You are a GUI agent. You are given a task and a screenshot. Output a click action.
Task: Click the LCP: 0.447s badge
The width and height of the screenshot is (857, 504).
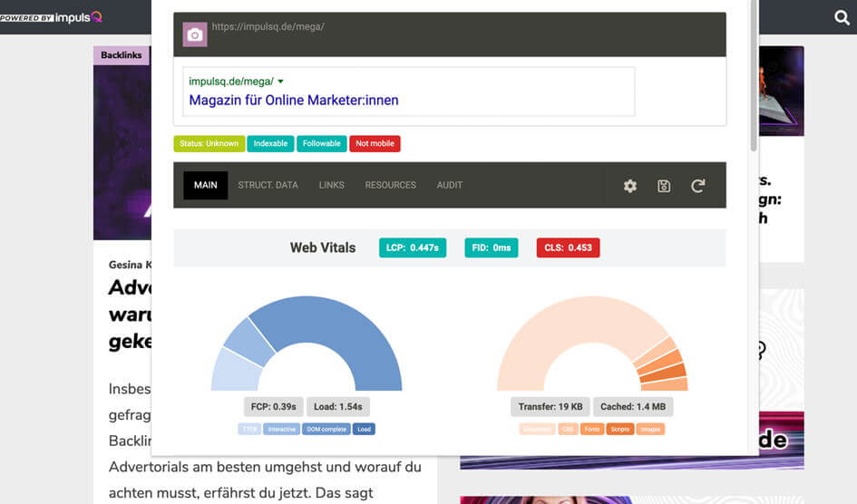click(x=413, y=247)
